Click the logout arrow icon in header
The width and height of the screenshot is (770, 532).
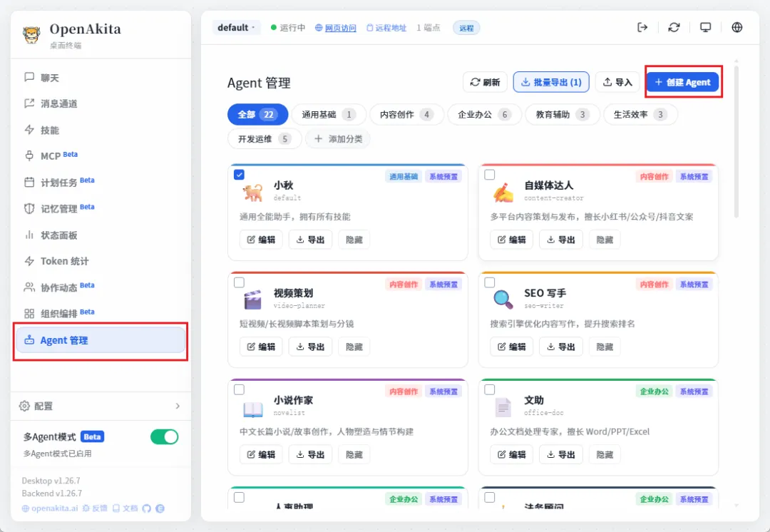pos(642,28)
